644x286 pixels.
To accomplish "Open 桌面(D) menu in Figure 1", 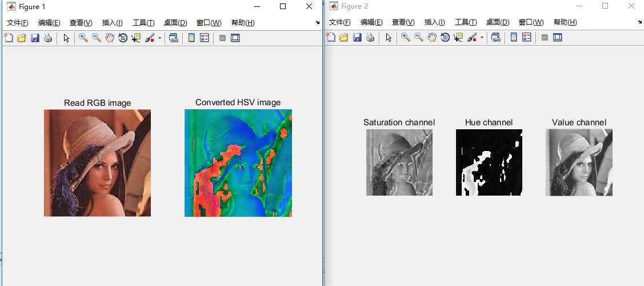I will point(175,23).
